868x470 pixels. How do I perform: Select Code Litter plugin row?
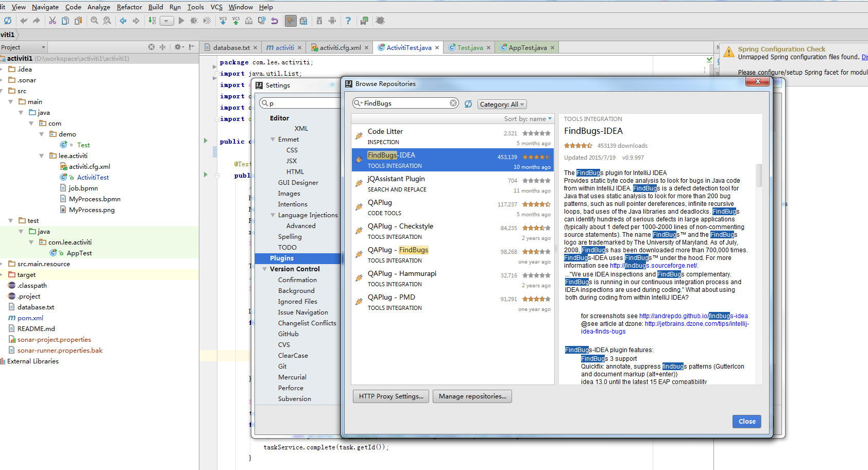tap(452, 136)
